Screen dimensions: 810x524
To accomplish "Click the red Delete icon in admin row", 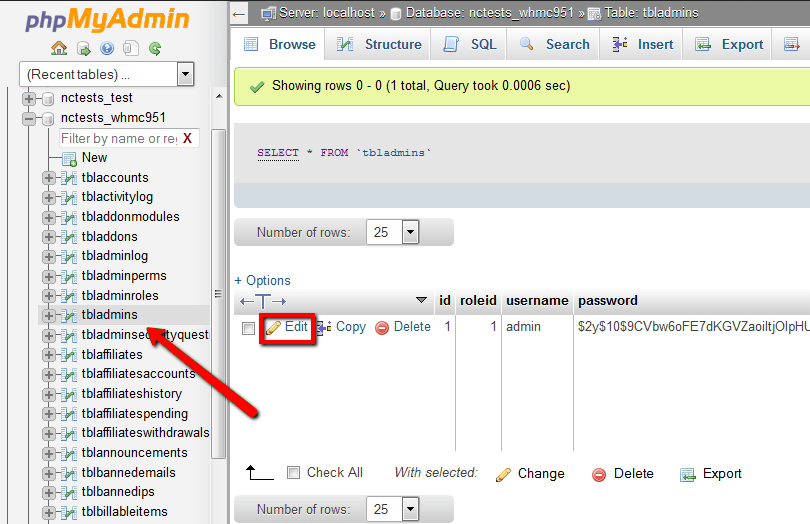I will coord(382,327).
